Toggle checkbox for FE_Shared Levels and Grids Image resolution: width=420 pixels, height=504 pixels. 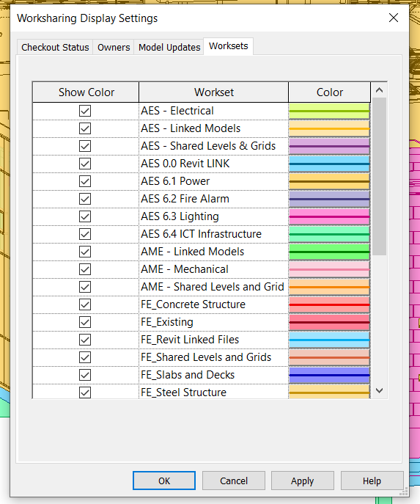click(85, 357)
